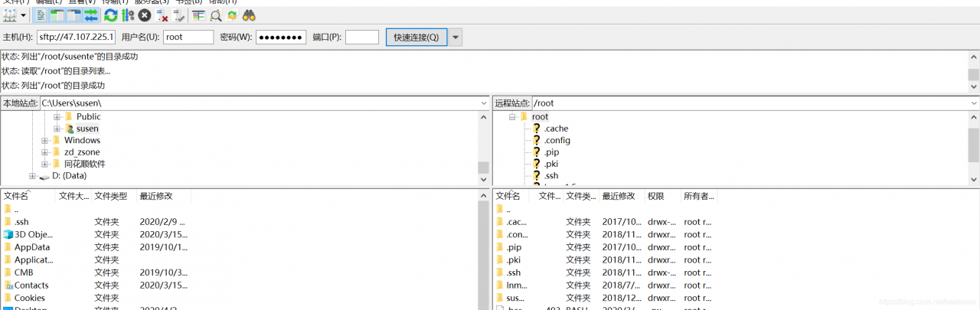Toggle the remote directory tree display

pos(74,15)
